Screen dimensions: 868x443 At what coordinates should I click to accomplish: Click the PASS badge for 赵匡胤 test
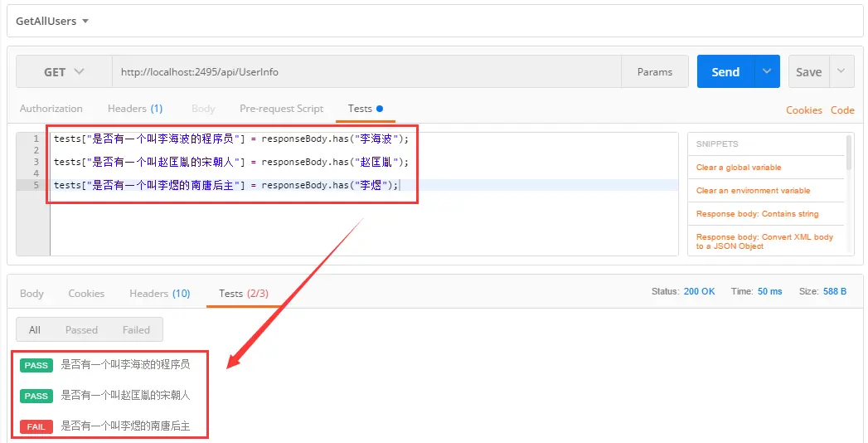pos(36,396)
